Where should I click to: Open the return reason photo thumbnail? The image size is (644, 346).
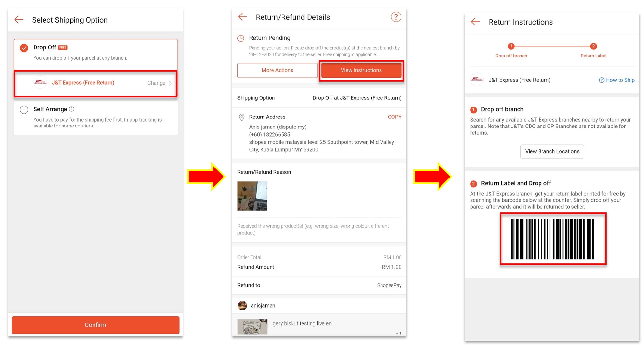[x=252, y=196]
